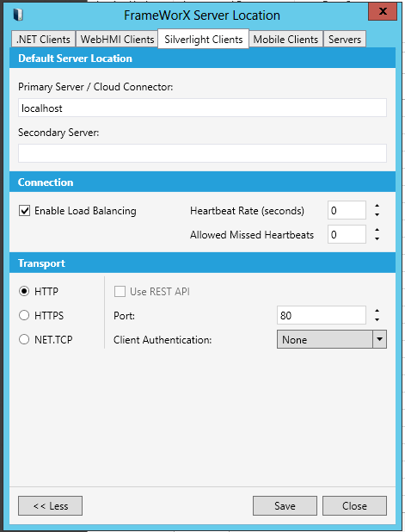This screenshot has height=532, width=405.
Task: Click the Primary Server localhost field
Action: [x=202, y=108]
